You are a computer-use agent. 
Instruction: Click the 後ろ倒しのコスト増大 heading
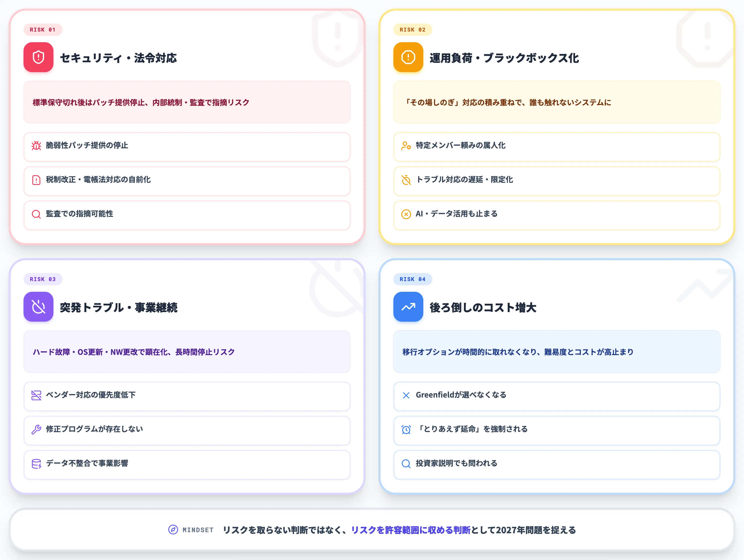[x=483, y=308]
